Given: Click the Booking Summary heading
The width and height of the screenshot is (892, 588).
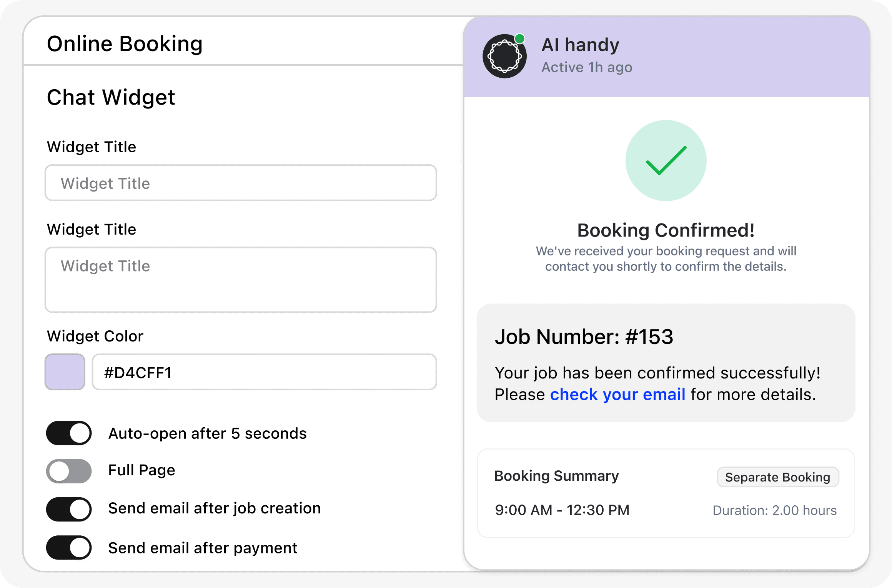Looking at the screenshot, I should (556, 476).
